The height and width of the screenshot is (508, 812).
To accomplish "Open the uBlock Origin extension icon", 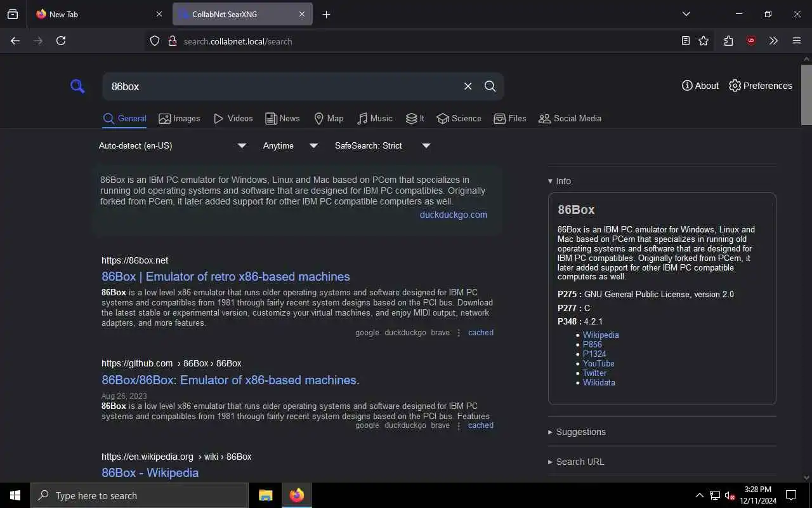I will (751, 41).
